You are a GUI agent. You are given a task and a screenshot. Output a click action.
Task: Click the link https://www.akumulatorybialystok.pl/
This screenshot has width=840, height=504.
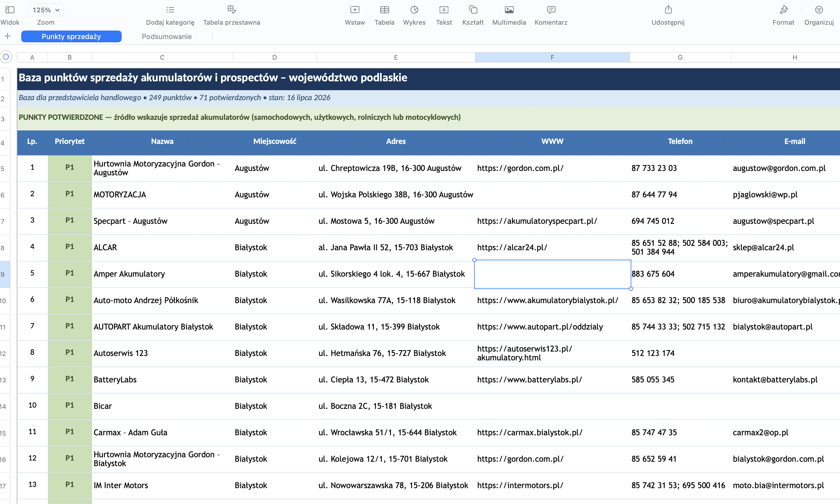pos(548,300)
